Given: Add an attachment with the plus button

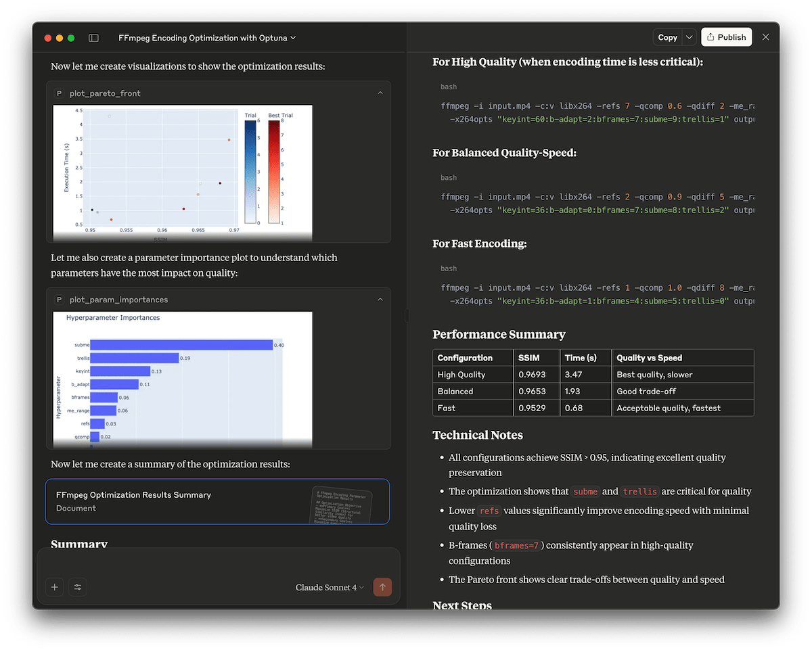Looking at the screenshot, I should [55, 587].
